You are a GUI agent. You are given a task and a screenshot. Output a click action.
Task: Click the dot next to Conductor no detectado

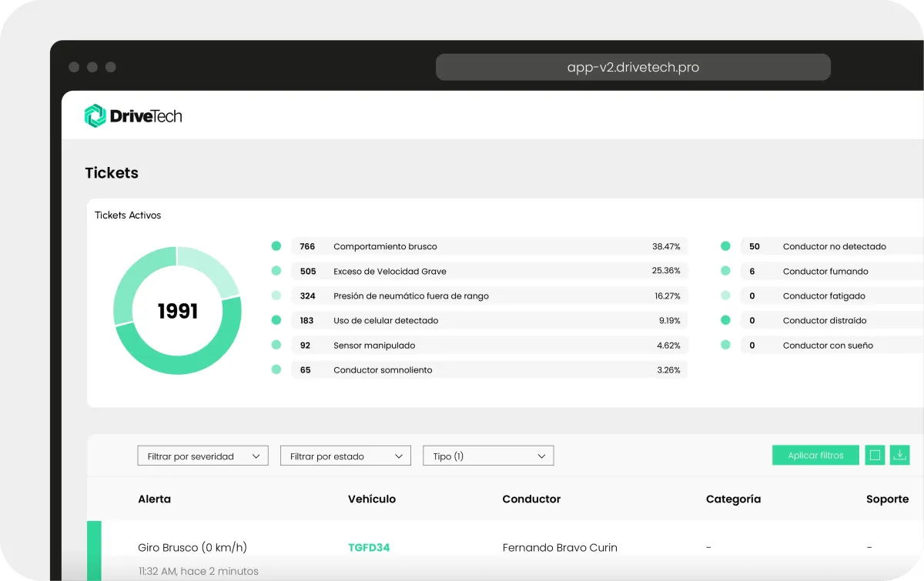click(x=725, y=246)
